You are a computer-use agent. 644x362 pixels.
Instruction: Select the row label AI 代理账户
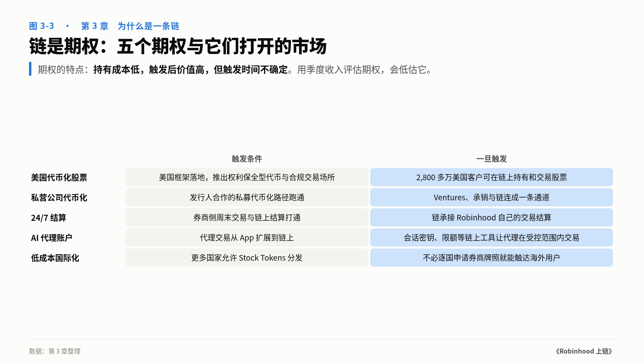click(x=52, y=238)
